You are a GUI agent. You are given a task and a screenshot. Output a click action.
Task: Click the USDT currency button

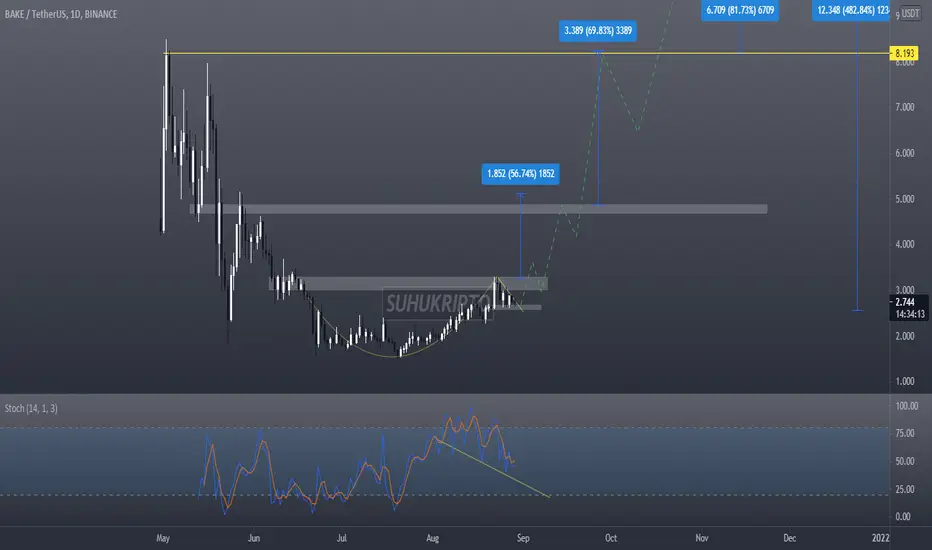911,13
